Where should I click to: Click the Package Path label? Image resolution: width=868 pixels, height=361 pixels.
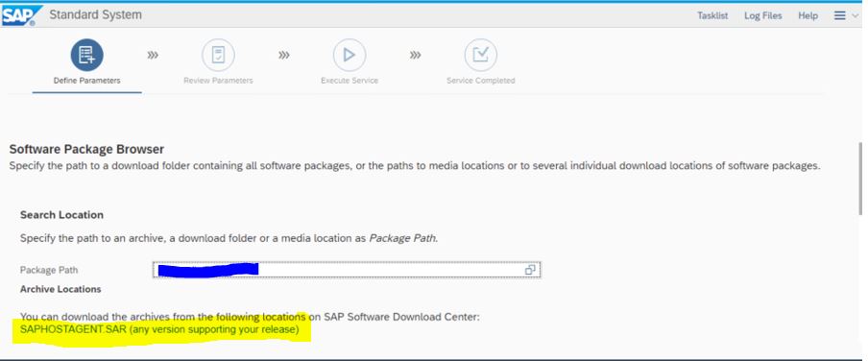coord(49,270)
